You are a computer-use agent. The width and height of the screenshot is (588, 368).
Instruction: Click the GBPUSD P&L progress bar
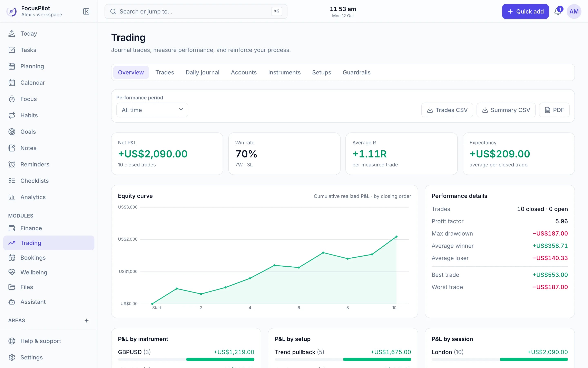point(186,359)
